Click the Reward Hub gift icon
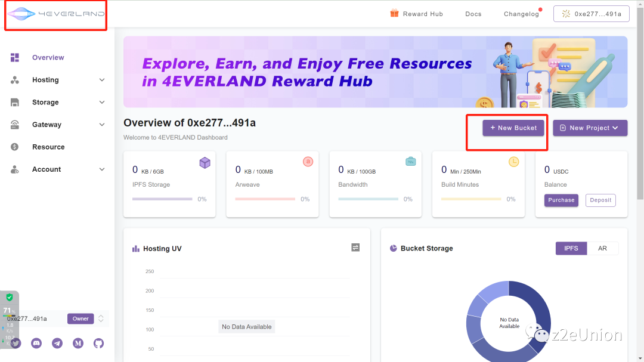 click(394, 14)
